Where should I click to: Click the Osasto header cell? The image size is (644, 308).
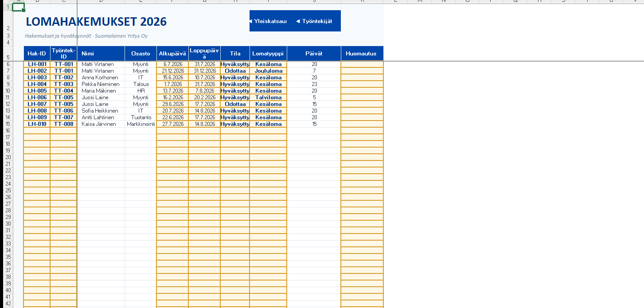[x=141, y=54]
